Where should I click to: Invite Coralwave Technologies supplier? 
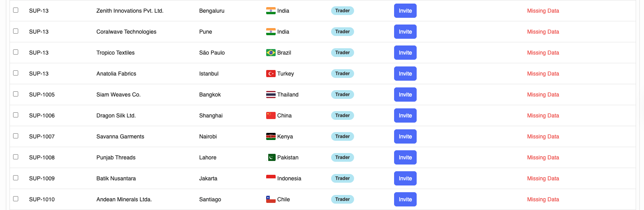(x=405, y=32)
